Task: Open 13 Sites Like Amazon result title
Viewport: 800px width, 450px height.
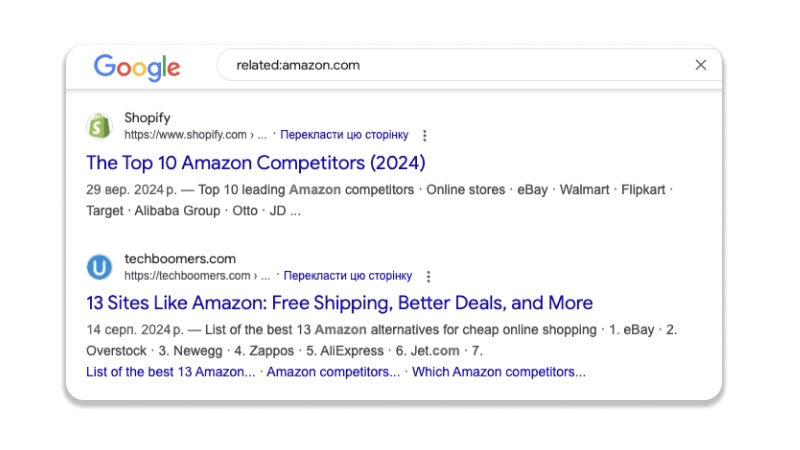Action: point(339,303)
